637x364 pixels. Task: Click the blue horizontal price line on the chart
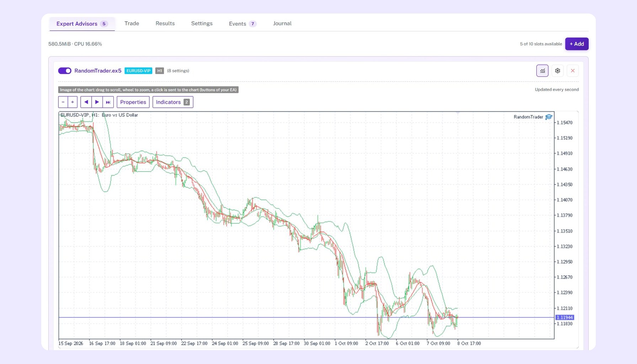tap(306, 317)
